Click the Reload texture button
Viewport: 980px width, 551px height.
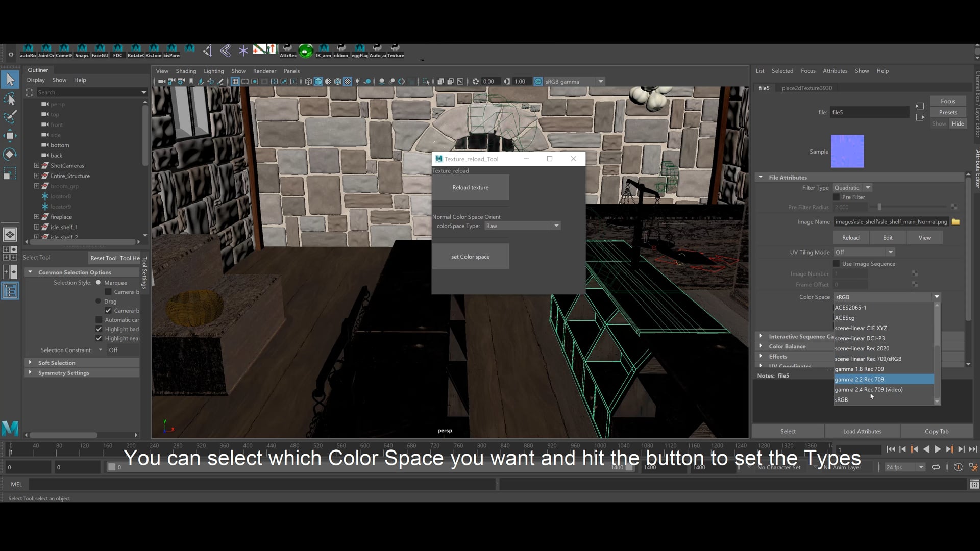471,187
